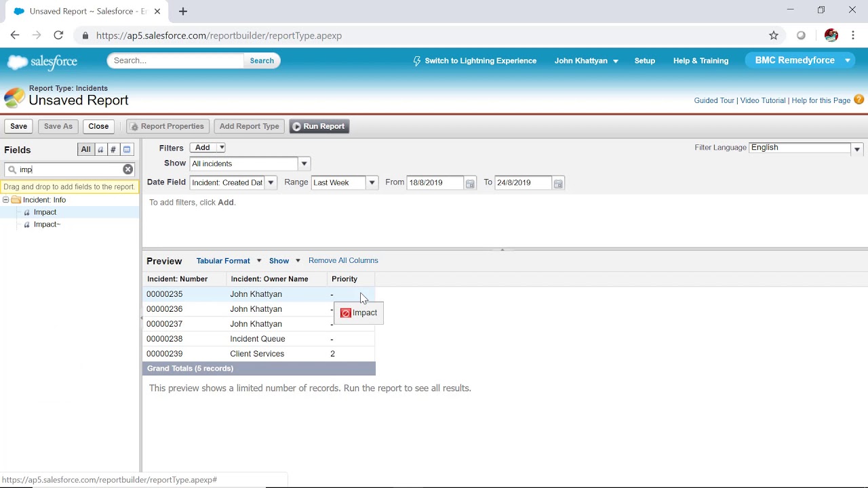Select the Impact~ field

[47, 224]
